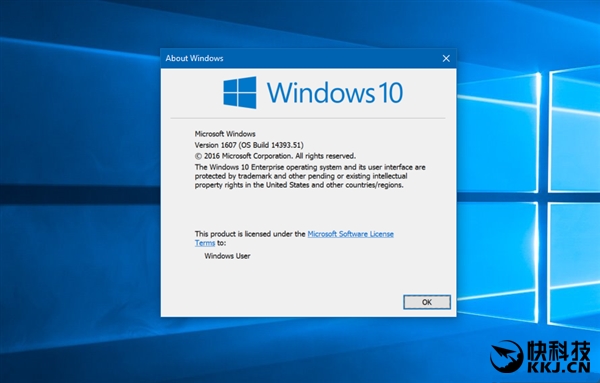Click the 'Windows 10' wordmark text
This screenshot has width=600, height=383.
point(335,93)
